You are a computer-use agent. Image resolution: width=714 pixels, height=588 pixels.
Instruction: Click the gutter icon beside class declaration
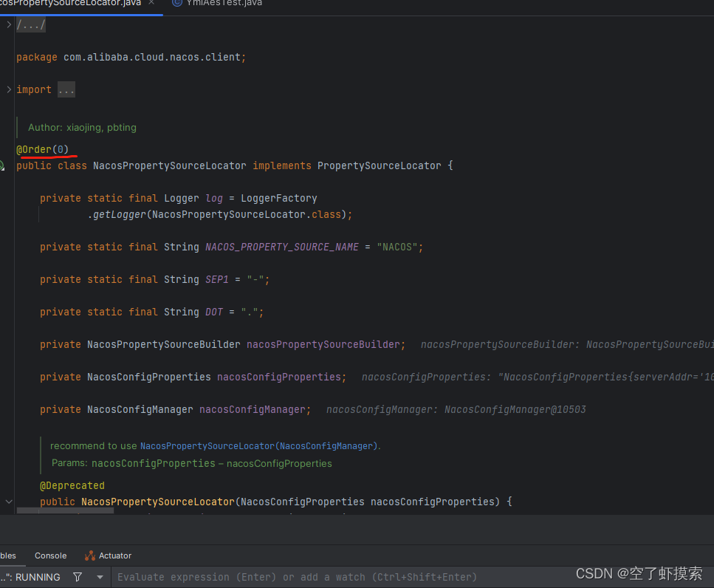(x=1, y=165)
